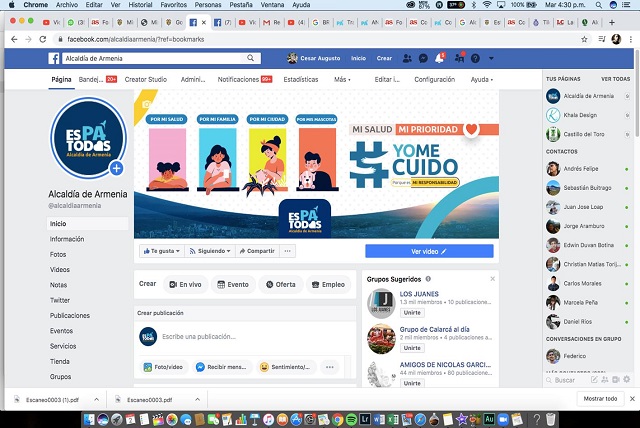Click the search magnifier in the Facebook search box

click(x=250, y=58)
